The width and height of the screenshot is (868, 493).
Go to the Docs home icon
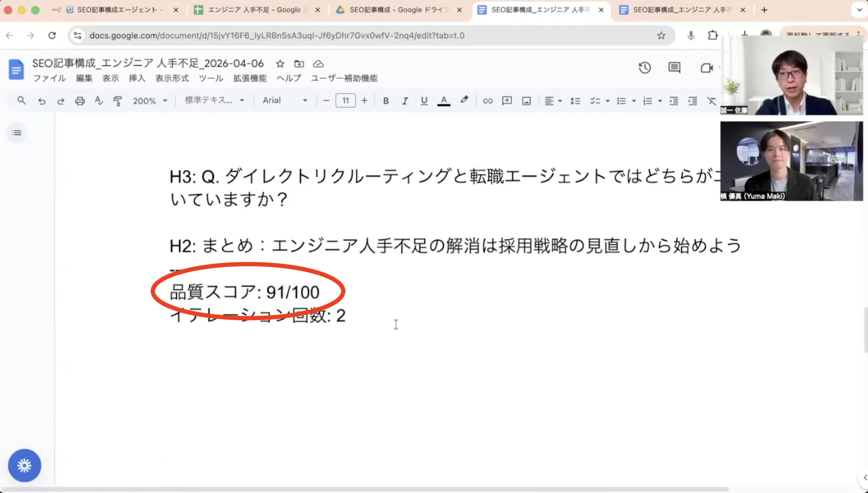coord(16,70)
